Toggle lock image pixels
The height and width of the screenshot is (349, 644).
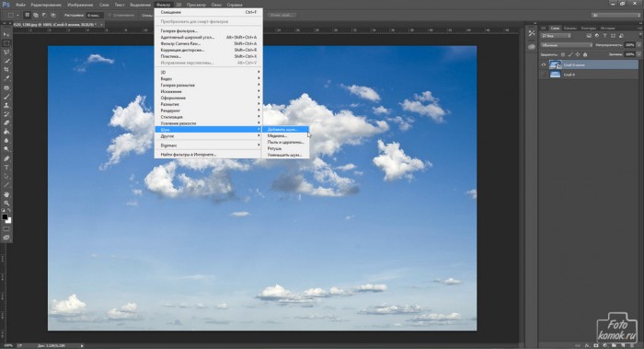[570, 54]
